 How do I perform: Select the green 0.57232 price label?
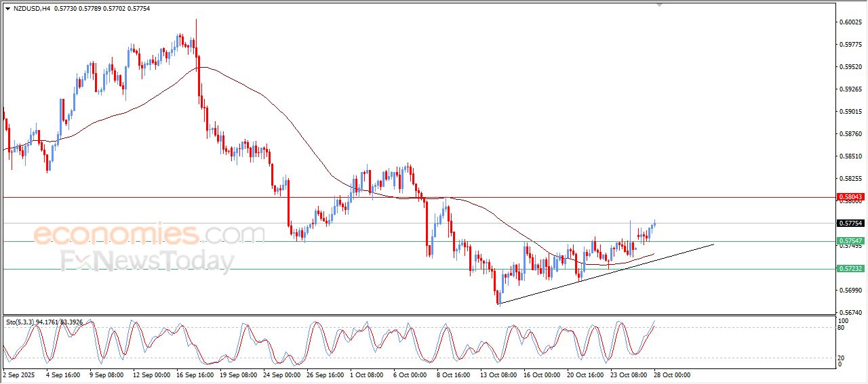(850, 269)
